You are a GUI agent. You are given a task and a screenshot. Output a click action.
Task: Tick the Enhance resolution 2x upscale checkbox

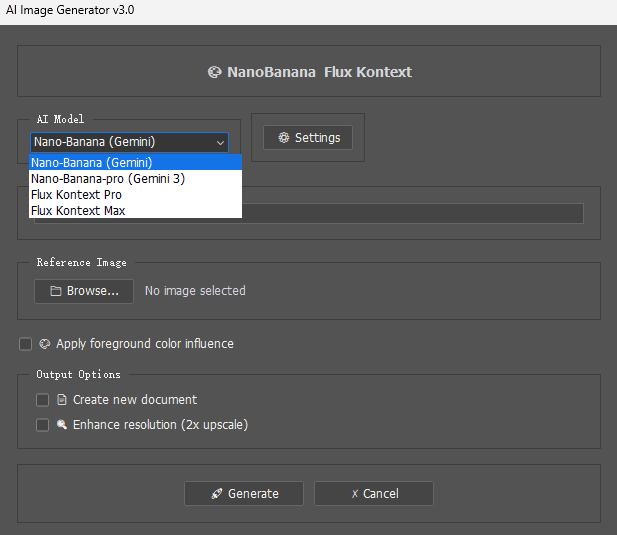[x=43, y=425]
